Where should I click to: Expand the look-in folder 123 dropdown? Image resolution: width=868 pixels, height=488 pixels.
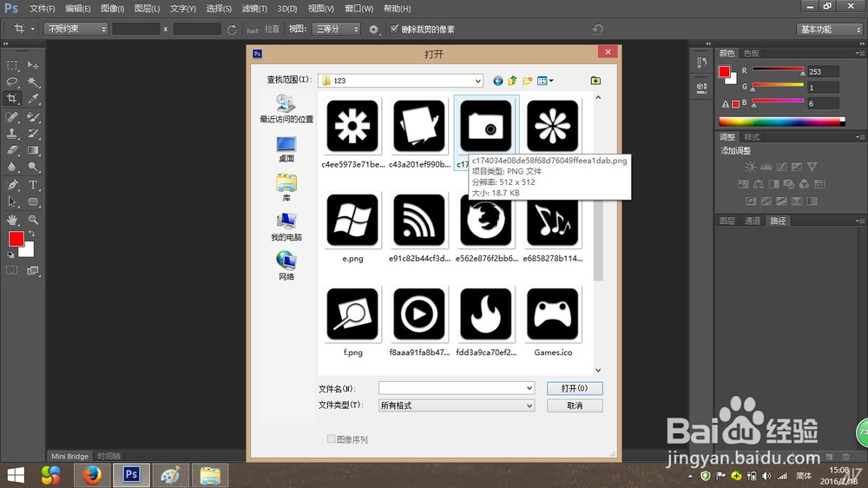(x=477, y=81)
